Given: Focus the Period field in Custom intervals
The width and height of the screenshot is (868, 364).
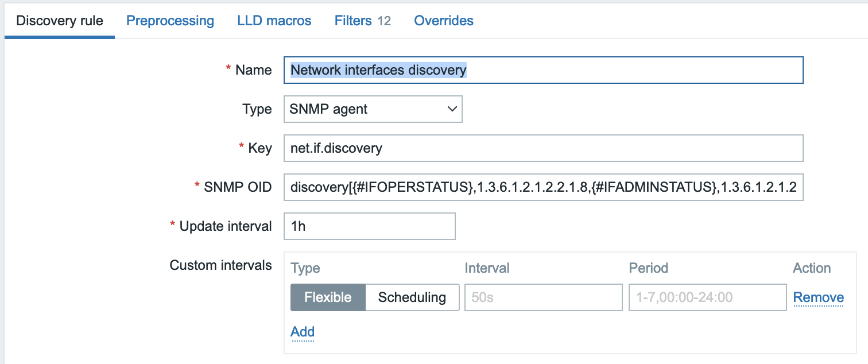Looking at the screenshot, I should coord(707,297).
